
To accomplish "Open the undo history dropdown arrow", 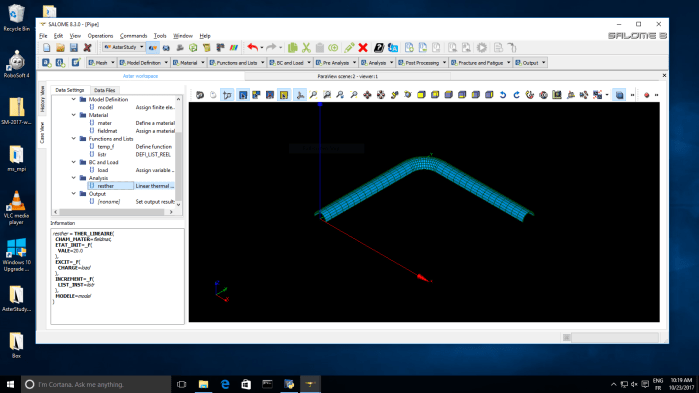I will point(262,48).
